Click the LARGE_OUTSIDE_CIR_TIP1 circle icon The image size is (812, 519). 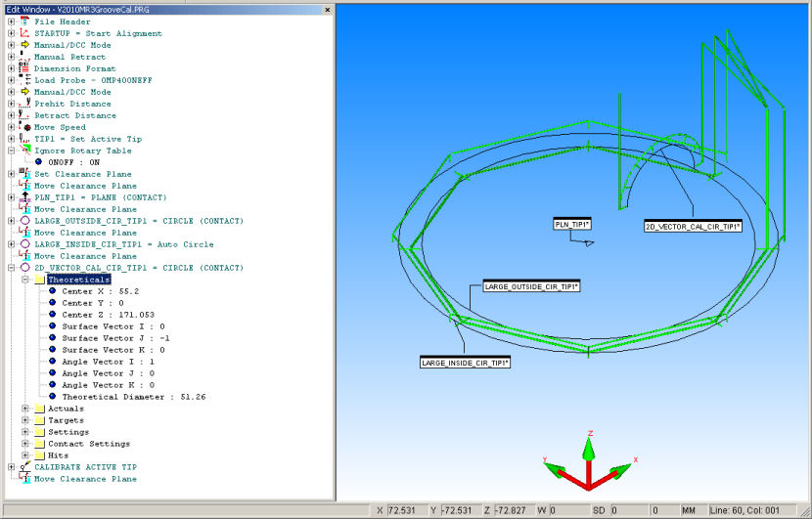[24, 221]
